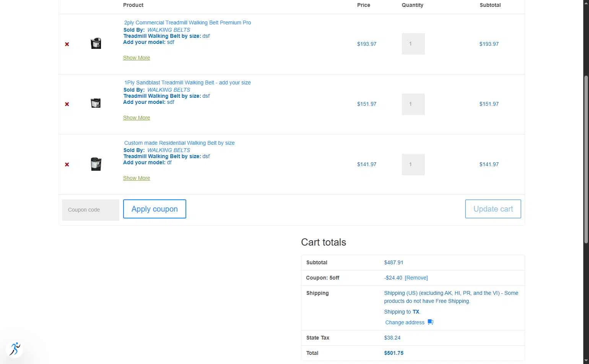
Task: Open the Change address link
Action: pos(405,322)
